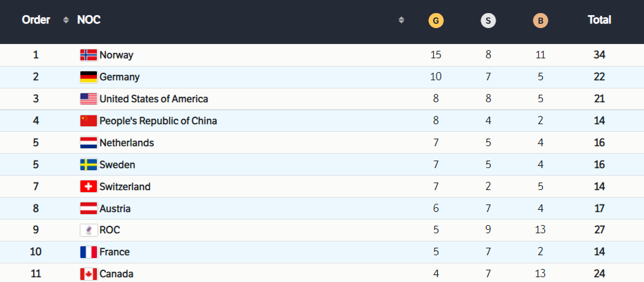Open the Netherlands country link

pyautogui.click(x=126, y=143)
